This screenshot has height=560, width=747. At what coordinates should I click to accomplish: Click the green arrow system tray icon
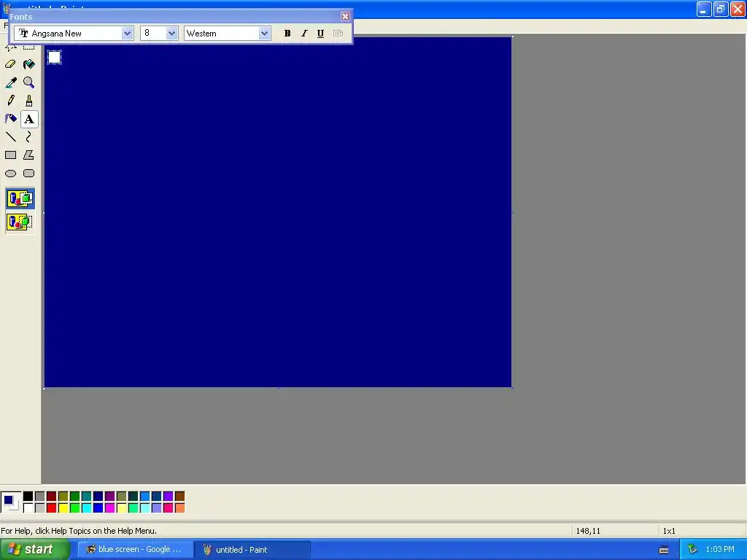(692, 550)
